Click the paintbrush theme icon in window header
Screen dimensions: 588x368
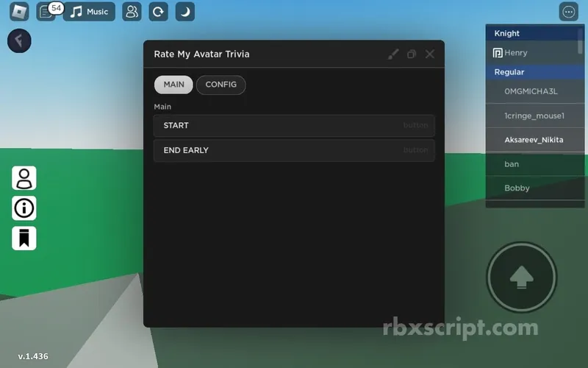pyautogui.click(x=393, y=54)
